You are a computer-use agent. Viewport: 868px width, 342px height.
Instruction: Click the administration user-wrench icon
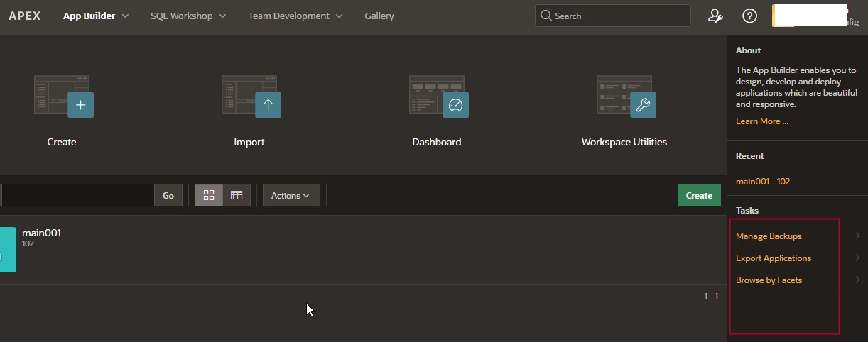(715, 16)
